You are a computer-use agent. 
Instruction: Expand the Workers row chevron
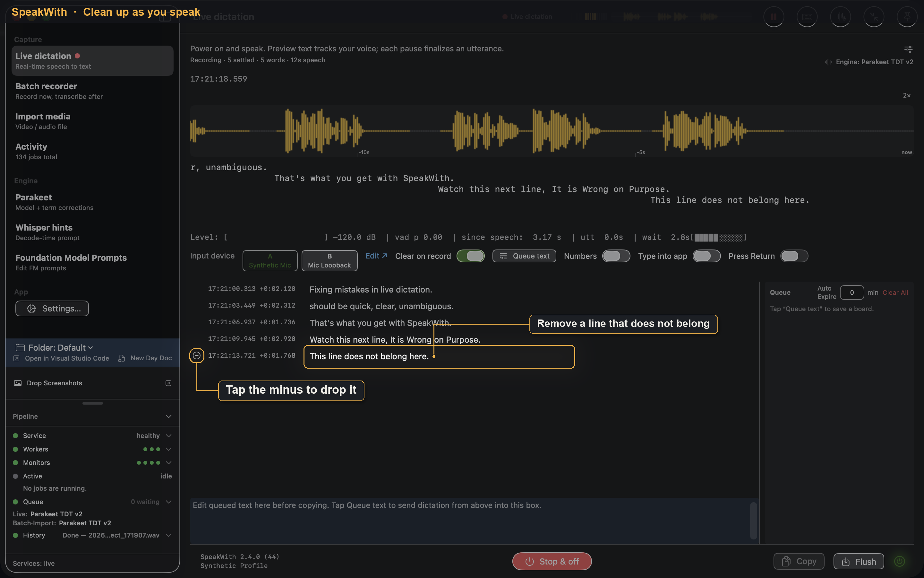(x=168, y=449)
